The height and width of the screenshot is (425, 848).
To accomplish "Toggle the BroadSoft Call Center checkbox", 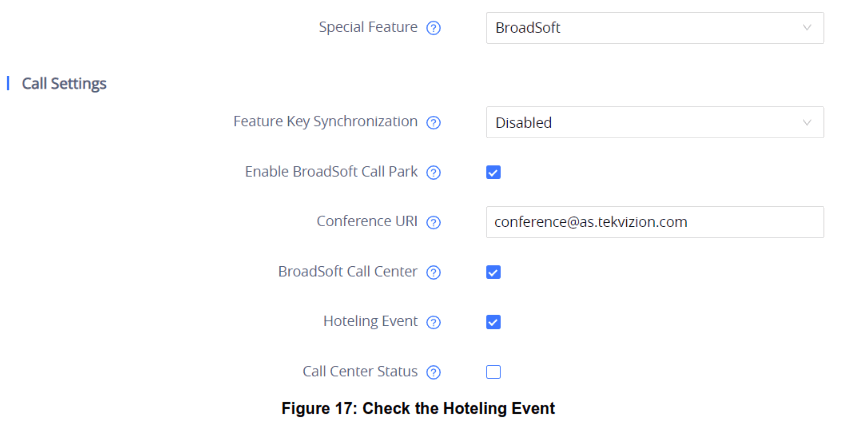I will pyautogui.click(x=493, y=272).
